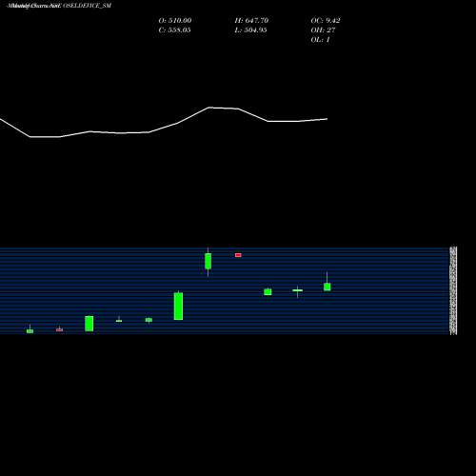The height and width of the screenshot is (476, 476).
Task: Click the 'C: 558.05' close value
Action: tap(174, 30)
